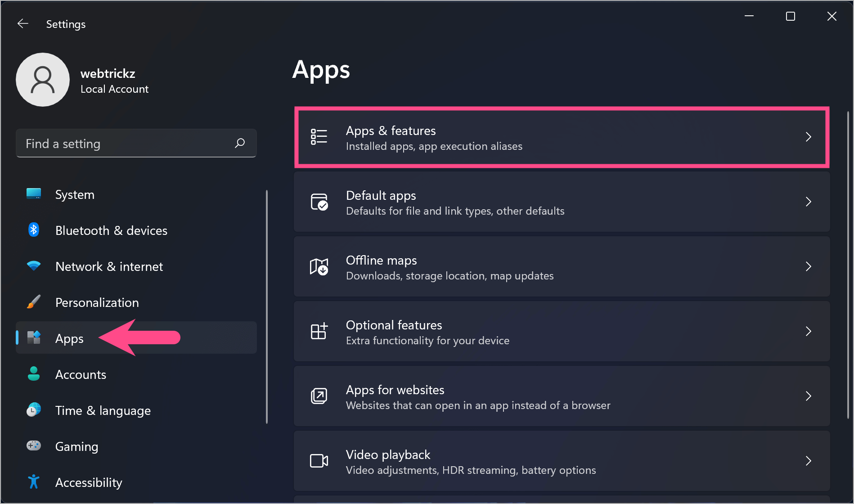
Task: Click the Personalization paintbrush icon
Action: click(x=34, y=302)
